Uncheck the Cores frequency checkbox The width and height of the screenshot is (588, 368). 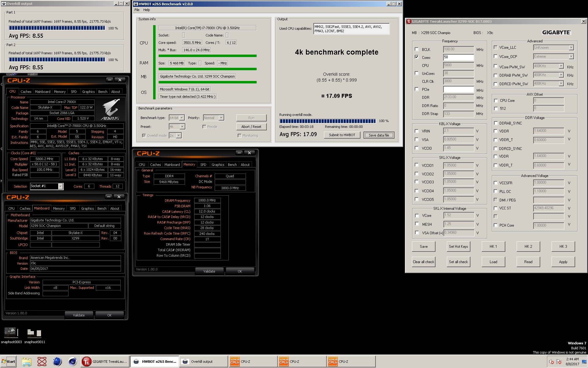click(417, 57)
